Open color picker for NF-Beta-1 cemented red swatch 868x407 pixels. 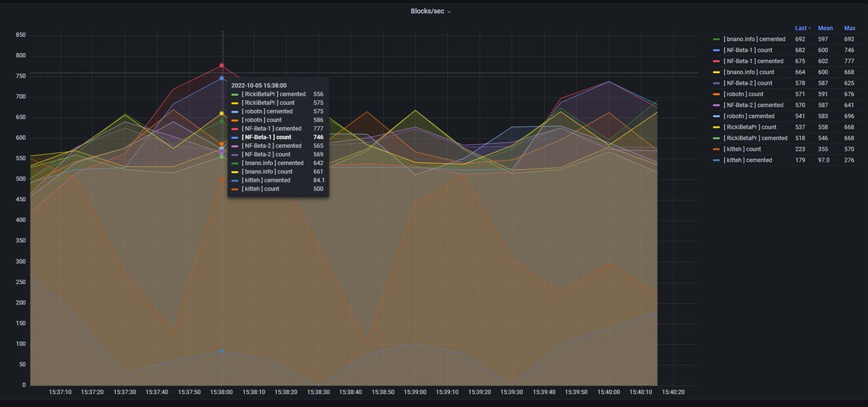(x=716, y=61)
